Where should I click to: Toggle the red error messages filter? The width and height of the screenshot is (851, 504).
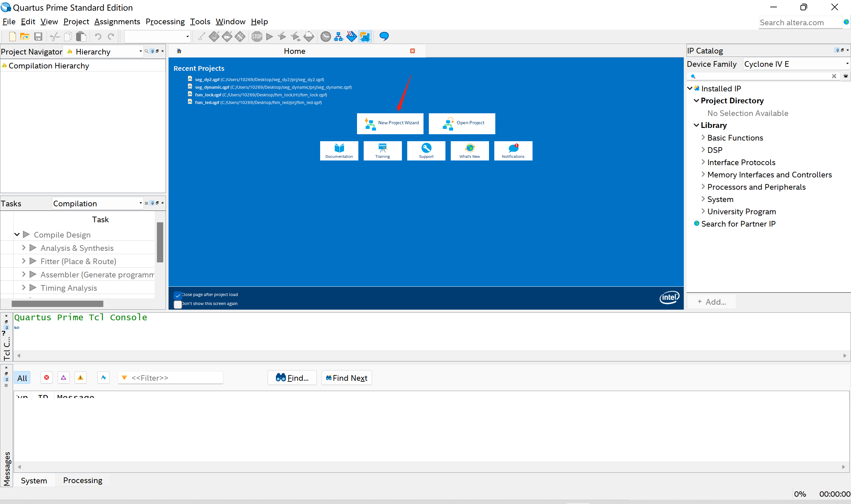(x=47, y=378)
